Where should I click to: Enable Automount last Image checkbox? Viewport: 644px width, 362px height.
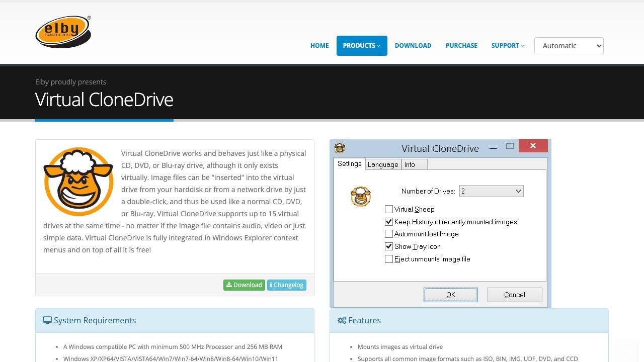(x=389, y=234)
